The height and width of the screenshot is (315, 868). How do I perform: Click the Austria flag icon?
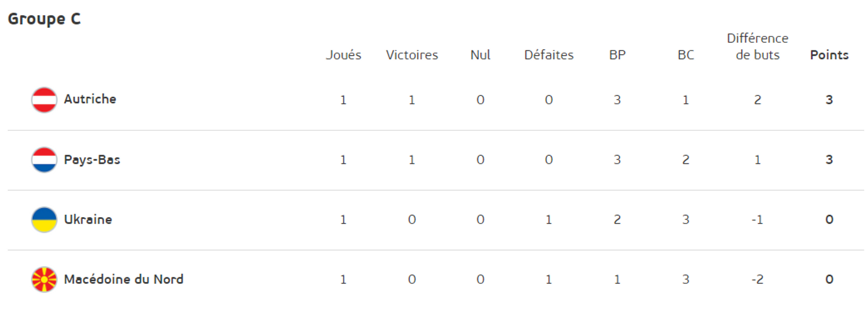click(44, 100)
